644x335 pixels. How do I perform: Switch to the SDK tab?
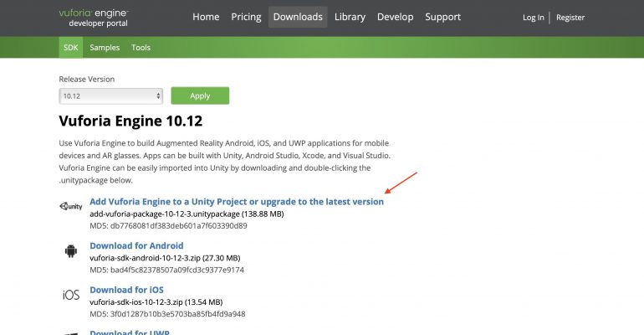70,47
